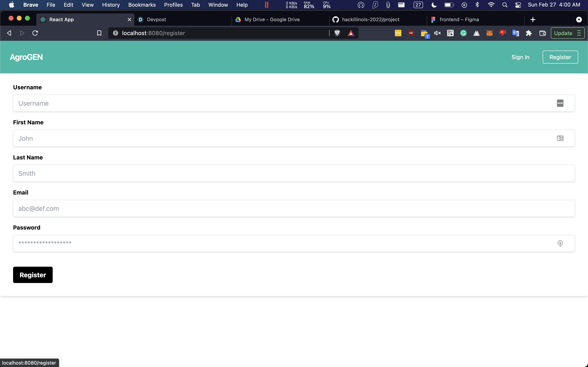Click the Brave Rewards triangle icon
Screen dimensions: 588x367
[x=351, y=33]
